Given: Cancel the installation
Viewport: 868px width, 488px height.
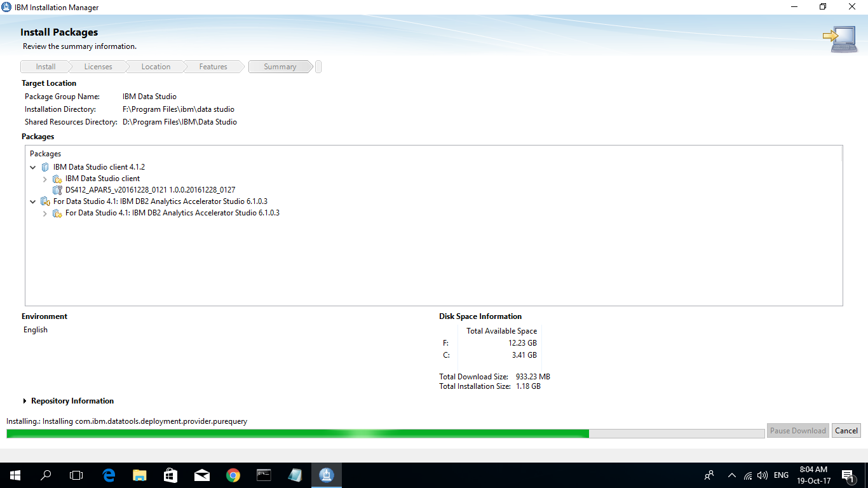Looking at the screenshot, I should pyautogui.click(x=846, y=430).
